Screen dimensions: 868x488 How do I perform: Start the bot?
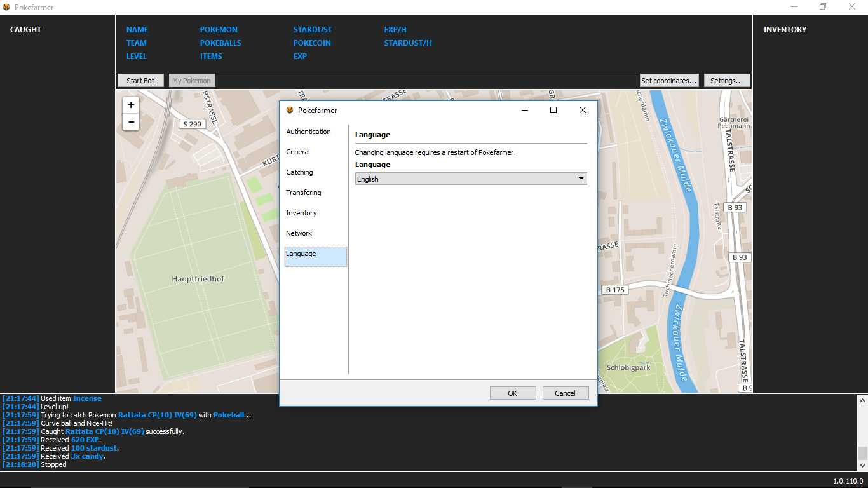140,81
